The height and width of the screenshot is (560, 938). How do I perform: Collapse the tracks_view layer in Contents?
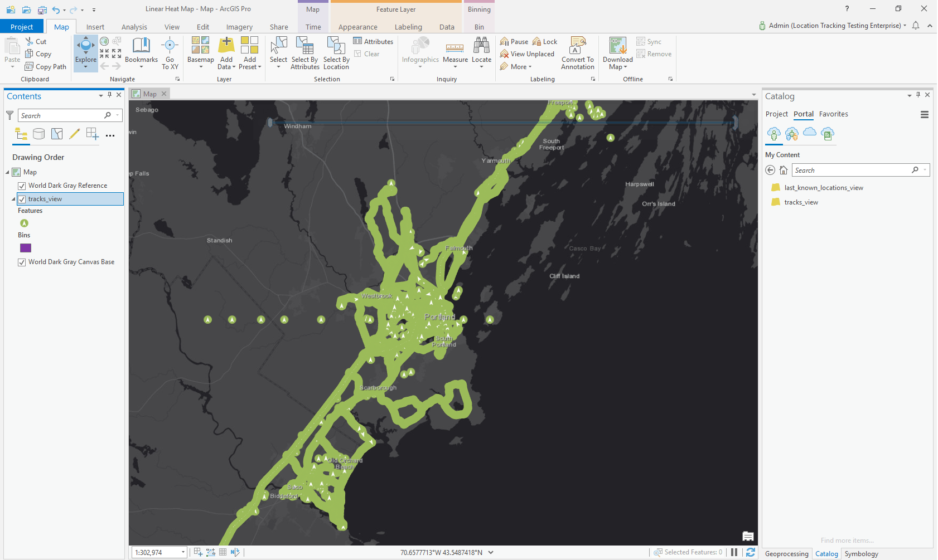pos(13,199)
